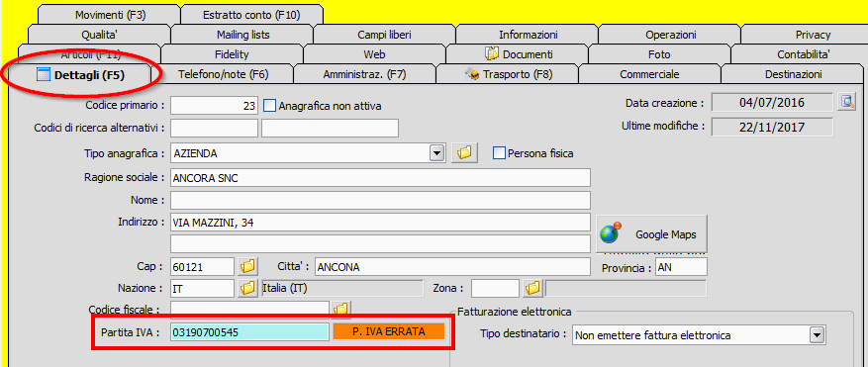
Task: Open folder lookup next to Codice fiscale
Action: [341, 309]
